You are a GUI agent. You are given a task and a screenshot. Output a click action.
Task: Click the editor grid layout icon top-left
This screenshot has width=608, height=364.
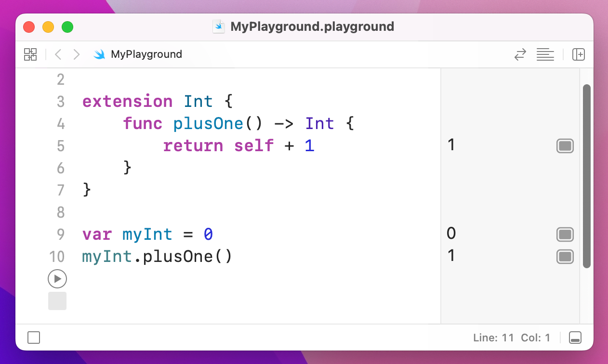click(x=30, y=54)
